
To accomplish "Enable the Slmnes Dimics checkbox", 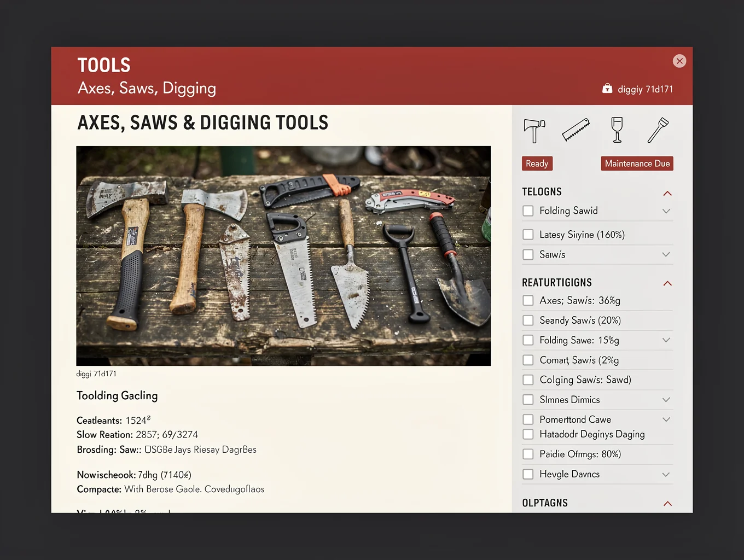I will click(x=528, y=400).
